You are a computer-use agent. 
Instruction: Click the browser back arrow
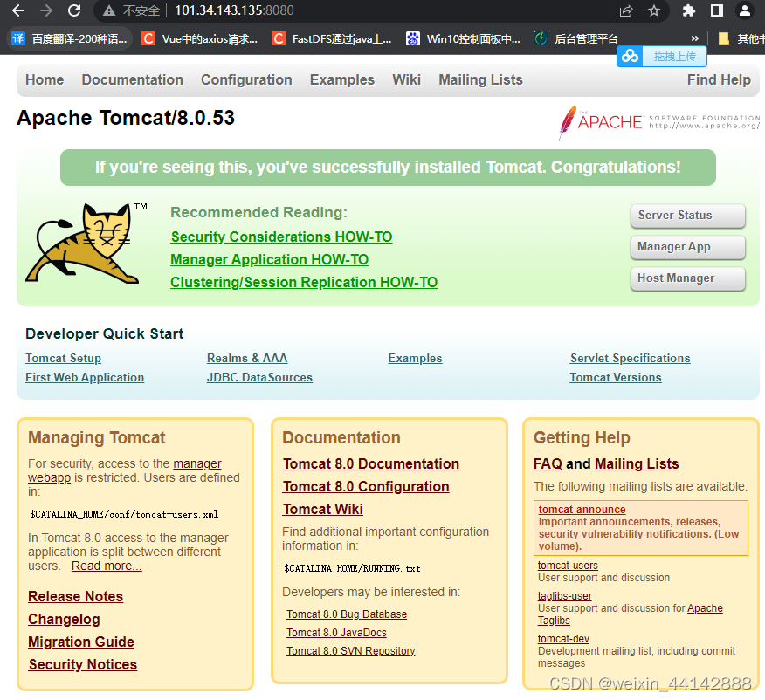coord(18,10)
